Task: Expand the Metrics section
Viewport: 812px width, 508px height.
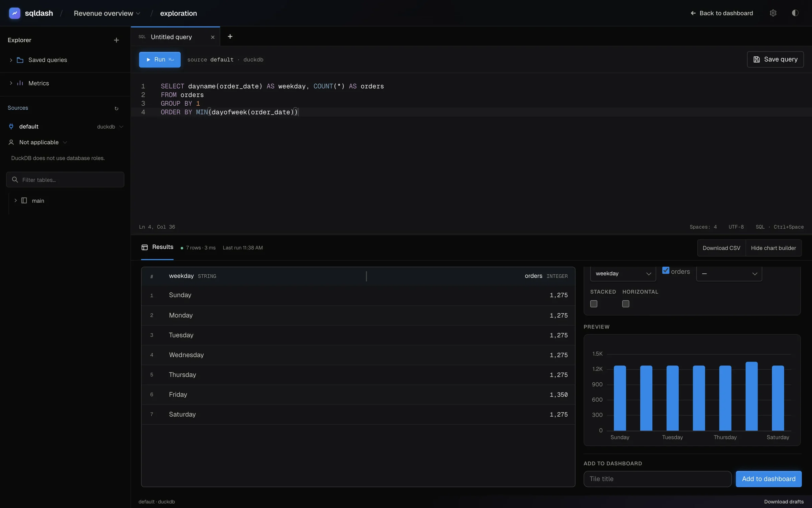Action: [11, 83]
